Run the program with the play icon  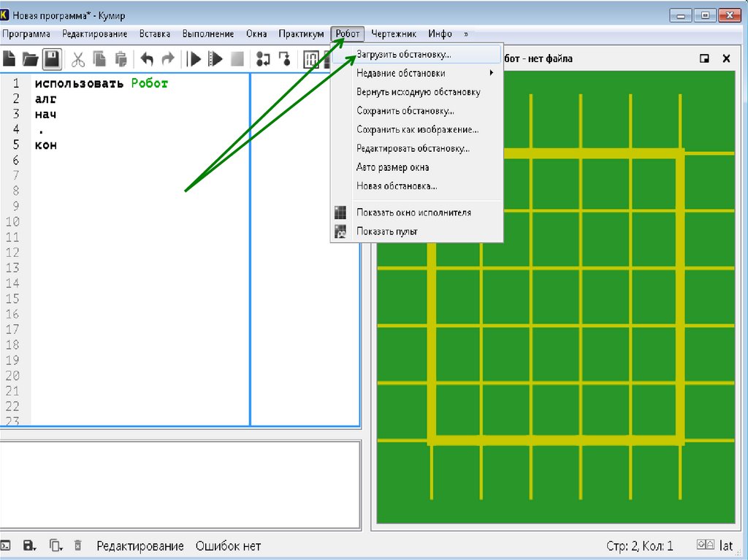(194, 59)
